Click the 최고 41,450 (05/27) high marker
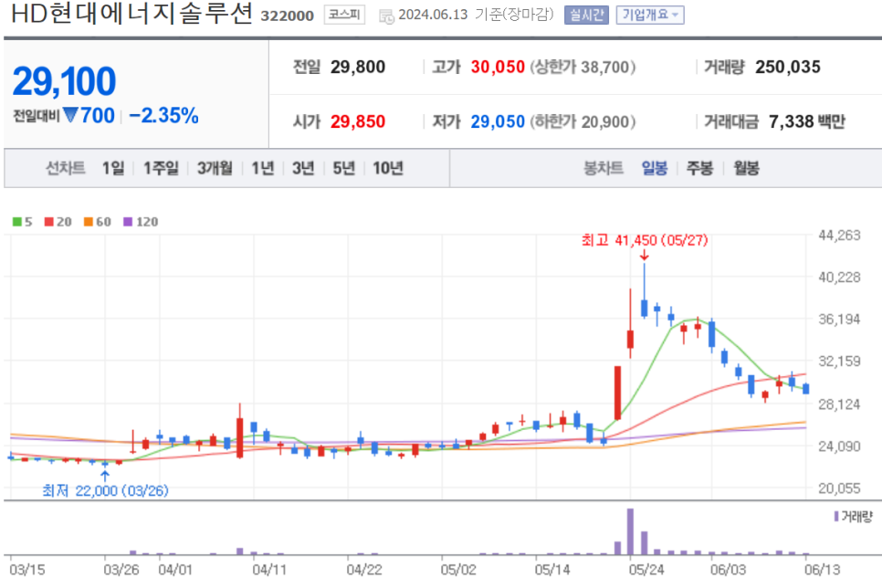The width and height of the screenshot is (882, 588). point(645,240)
